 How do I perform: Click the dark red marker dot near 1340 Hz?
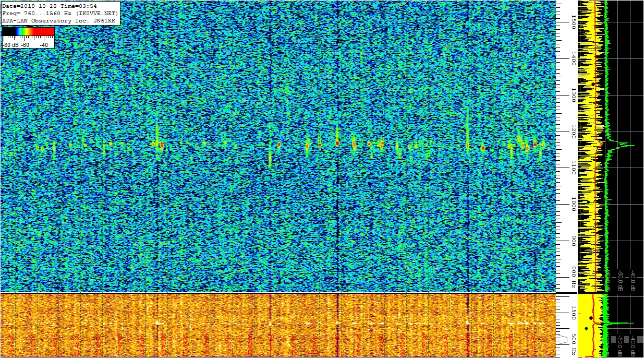[x=593, y=83]
